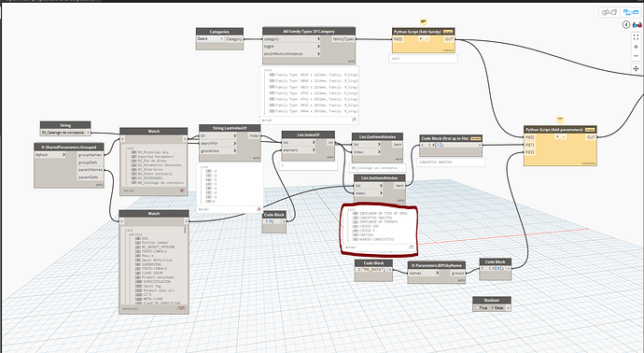Click Refresh input port on SharedParameters.Grouped
The width and height of the screenshot is (644, 353).
tap(50, 155)
